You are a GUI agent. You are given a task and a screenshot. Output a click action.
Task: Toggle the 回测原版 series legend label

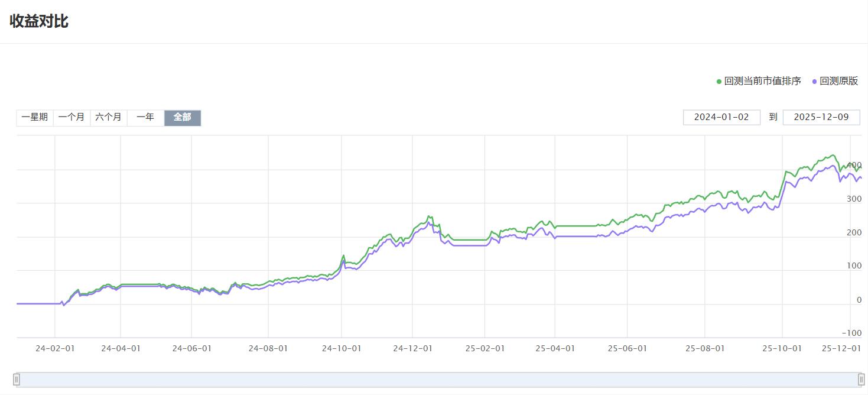[x=838, y=81]
